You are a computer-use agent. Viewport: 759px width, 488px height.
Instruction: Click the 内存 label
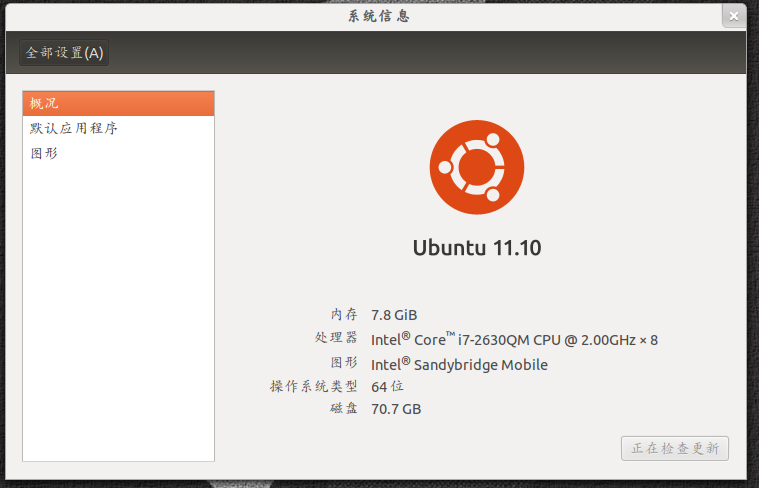[344, 315]
